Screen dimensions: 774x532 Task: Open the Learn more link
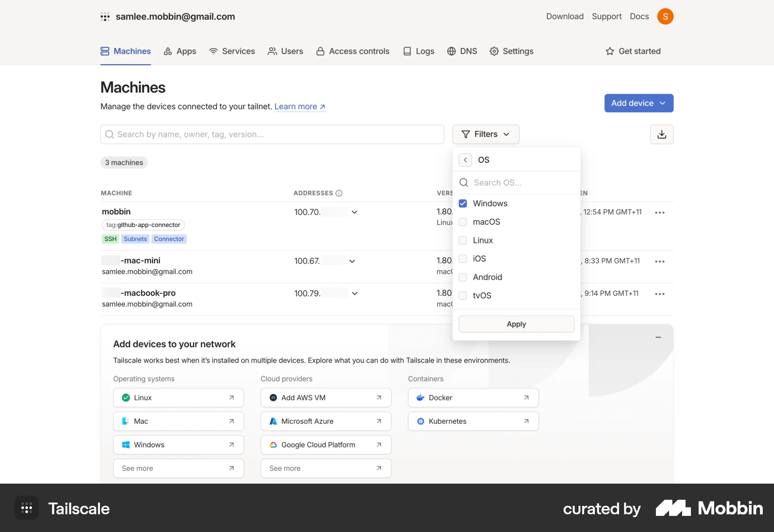pyautogui.click(x=299, y=106)
